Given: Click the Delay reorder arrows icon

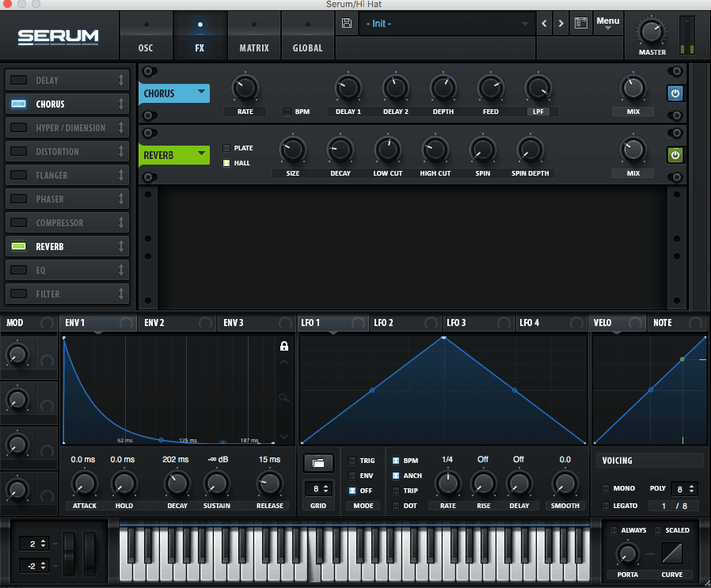Looking at the screenshot, I should (x=121, y=80).
